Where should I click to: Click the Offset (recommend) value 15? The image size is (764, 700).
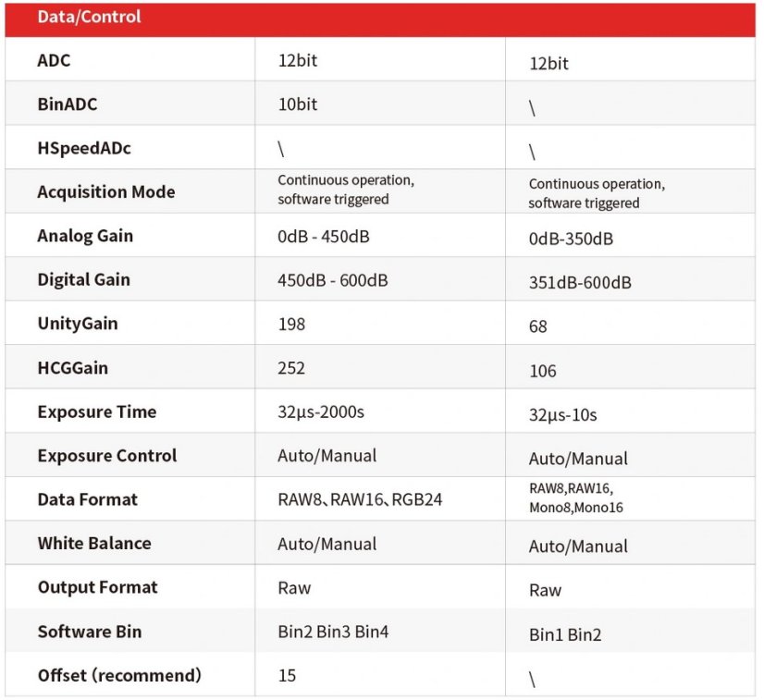coord(287,675)
